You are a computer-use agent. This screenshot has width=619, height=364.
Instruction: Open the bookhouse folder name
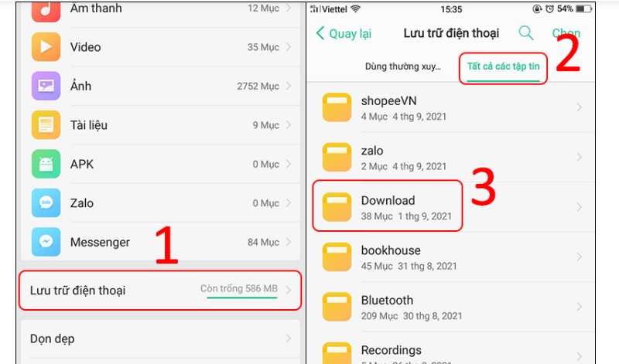tap(391, 250)
